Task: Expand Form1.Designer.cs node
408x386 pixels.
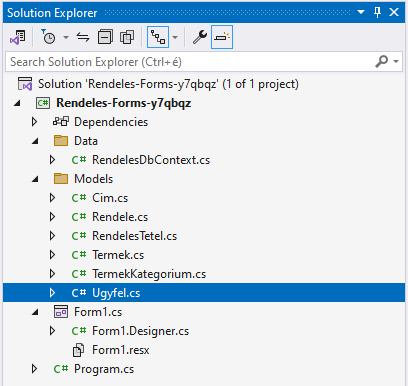Action: click(x=52, y=331)
